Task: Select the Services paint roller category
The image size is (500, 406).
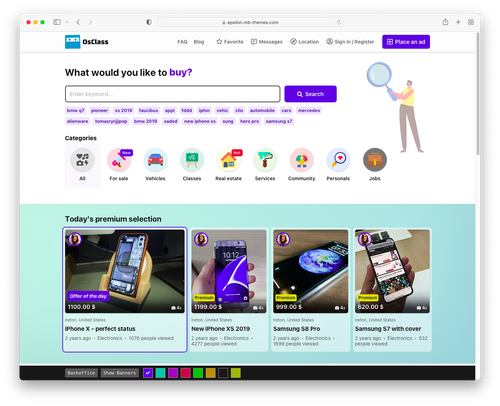Action: (265, 160)
